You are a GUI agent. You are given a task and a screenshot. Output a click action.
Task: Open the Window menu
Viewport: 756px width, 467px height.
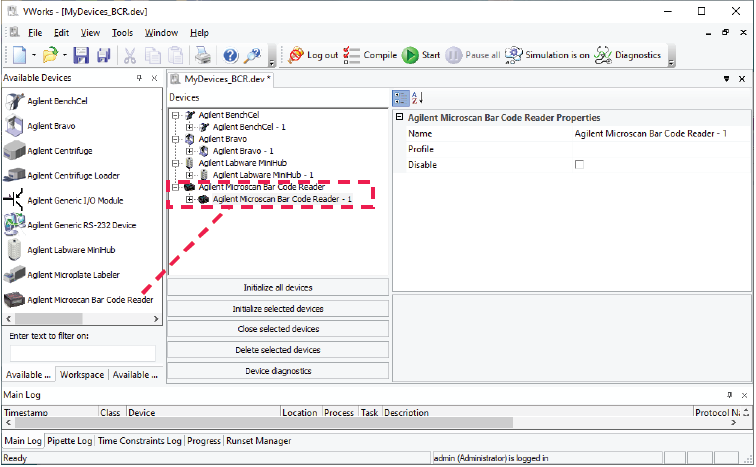click(x=162, y=33)
